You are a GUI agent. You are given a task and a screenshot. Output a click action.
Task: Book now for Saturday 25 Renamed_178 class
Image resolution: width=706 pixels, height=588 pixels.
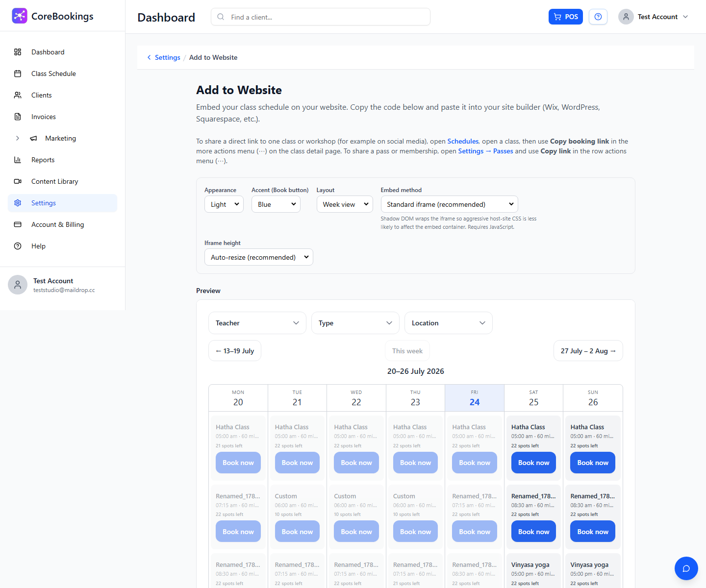pos(533,532)
